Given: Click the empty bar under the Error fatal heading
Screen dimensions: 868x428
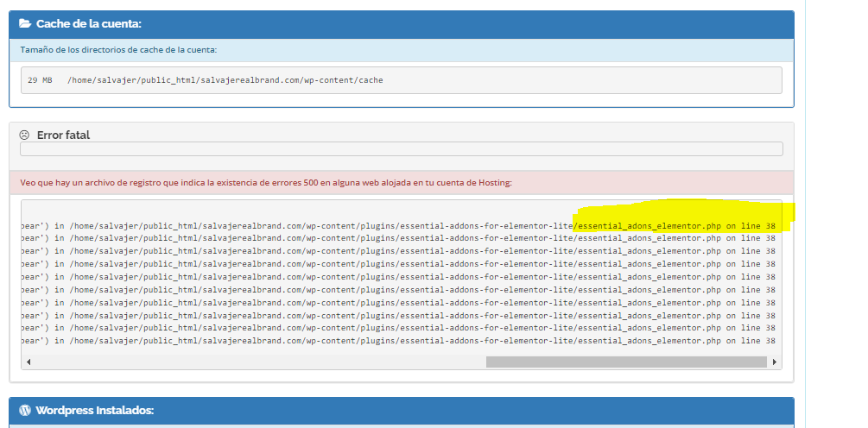Looking at the screenshot, I should click(402, 148).
